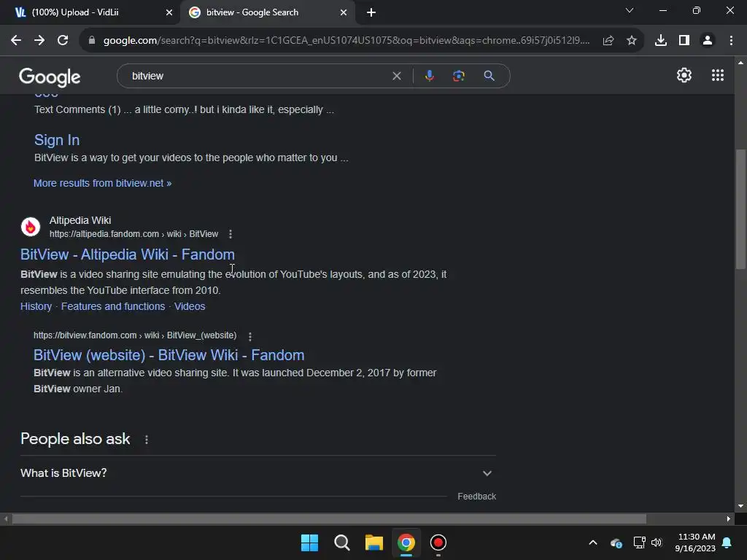
Task: Open People also ask options menu
Action: pyautogui.click(x=147, y=440)
